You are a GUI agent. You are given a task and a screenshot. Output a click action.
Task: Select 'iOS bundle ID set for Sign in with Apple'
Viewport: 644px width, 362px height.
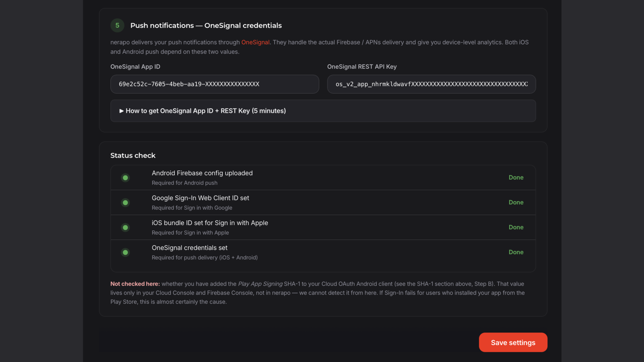pyautogui.click(x=210, y=223)
